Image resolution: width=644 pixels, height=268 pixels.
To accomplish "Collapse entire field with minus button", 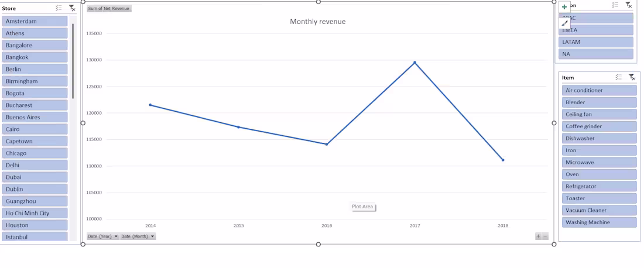I will click(545, 236).
